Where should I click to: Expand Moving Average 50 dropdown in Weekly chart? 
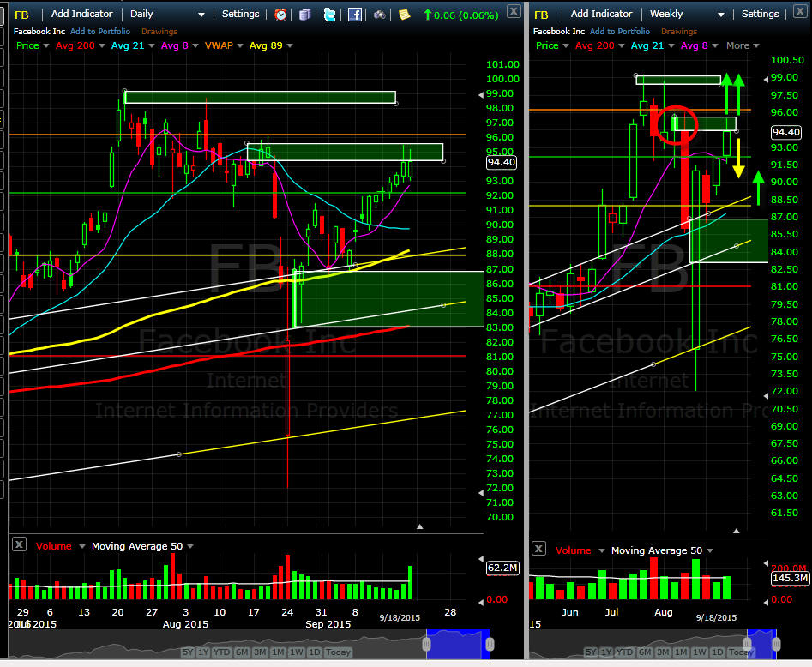pos(710,550)
